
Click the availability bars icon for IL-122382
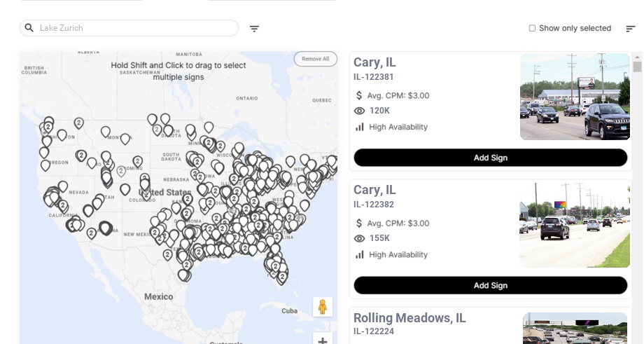[x=360, y=254]
